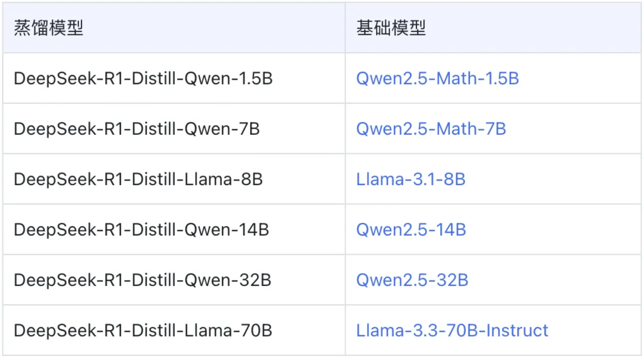Open base model link for Distill-Qwen-14B row

tap(411, 229)
